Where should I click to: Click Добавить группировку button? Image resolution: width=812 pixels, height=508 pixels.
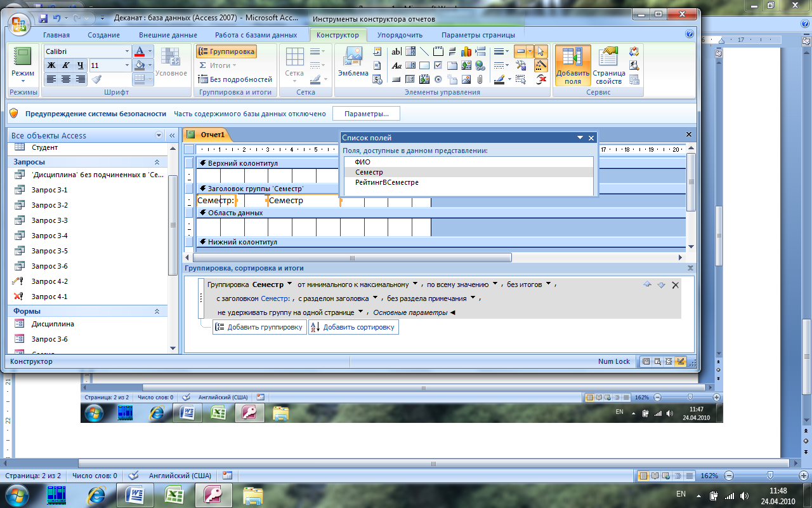[x=259, y=327]
